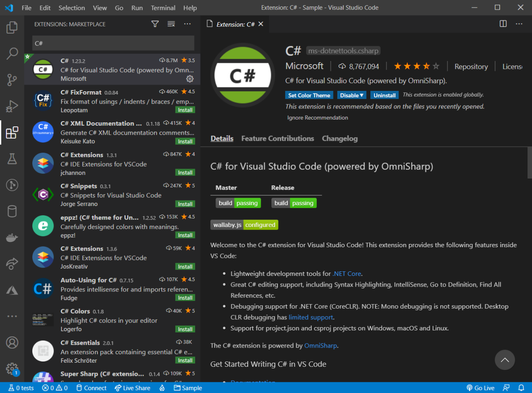532x393 pixels.
Task: Open the Azure view in activity bar
Action: pos(12,290)
